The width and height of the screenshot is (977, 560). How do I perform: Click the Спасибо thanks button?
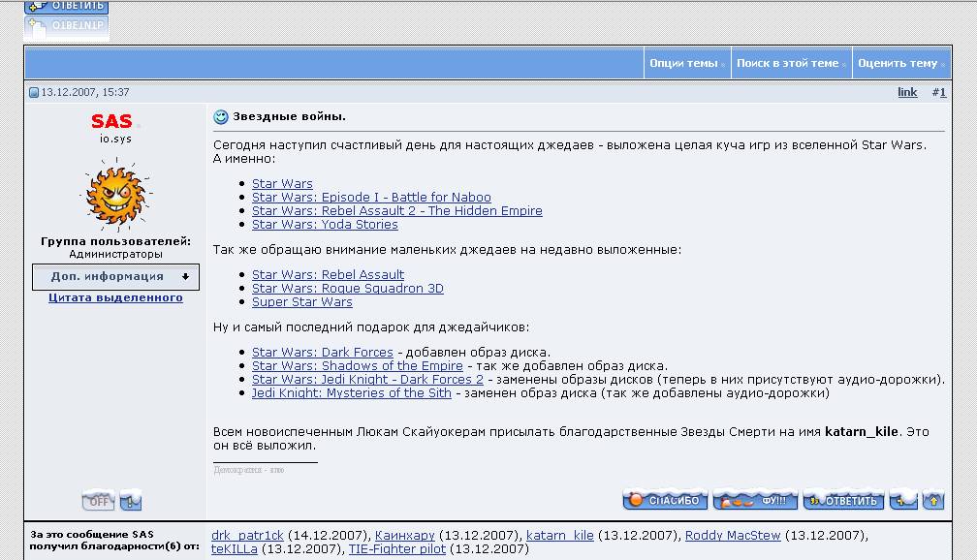[x=665, y=500]
